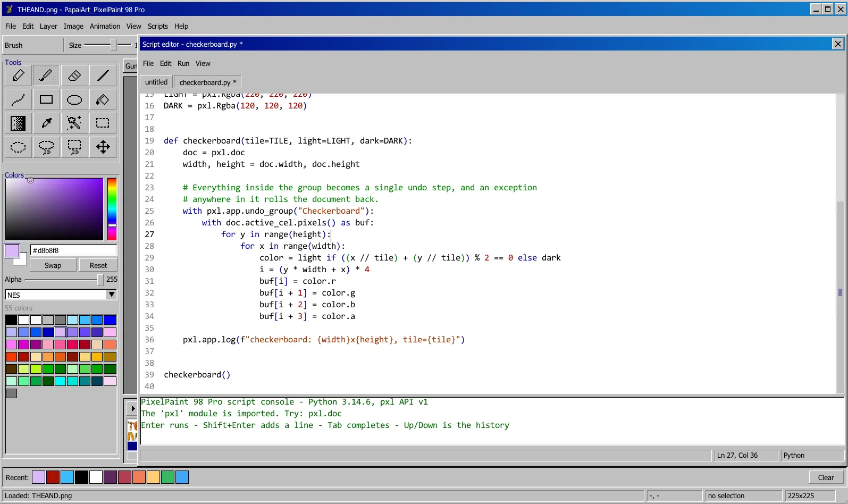Viewport: 848px width, 504px height.
Task: Click the script editor vertical scrollbar
Action: [x=840, y=244]
